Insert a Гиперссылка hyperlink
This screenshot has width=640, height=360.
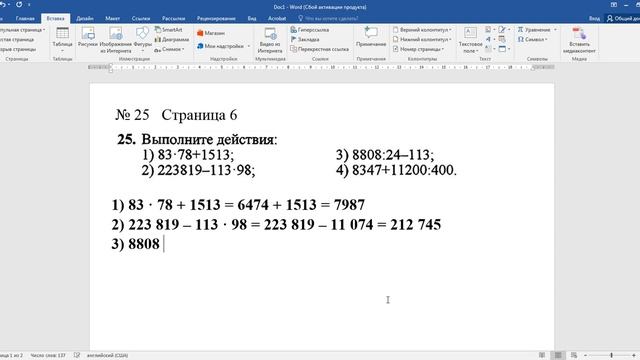[x=310, y=30]
